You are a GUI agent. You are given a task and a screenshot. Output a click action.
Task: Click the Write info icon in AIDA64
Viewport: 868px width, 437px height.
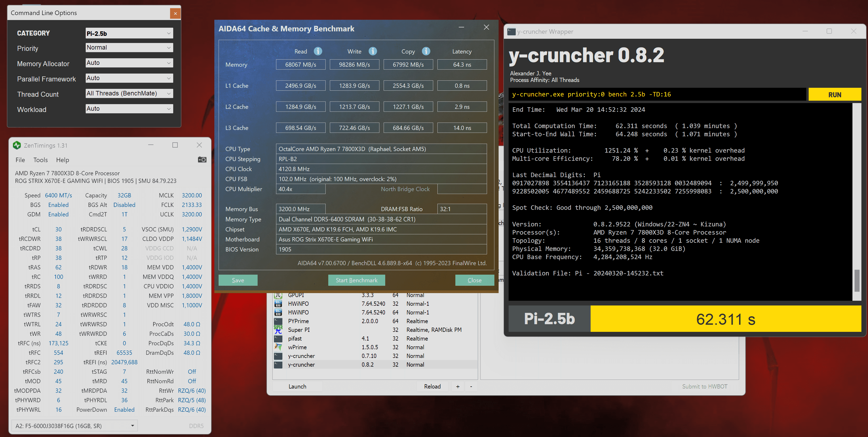click(x=372, y=51)
